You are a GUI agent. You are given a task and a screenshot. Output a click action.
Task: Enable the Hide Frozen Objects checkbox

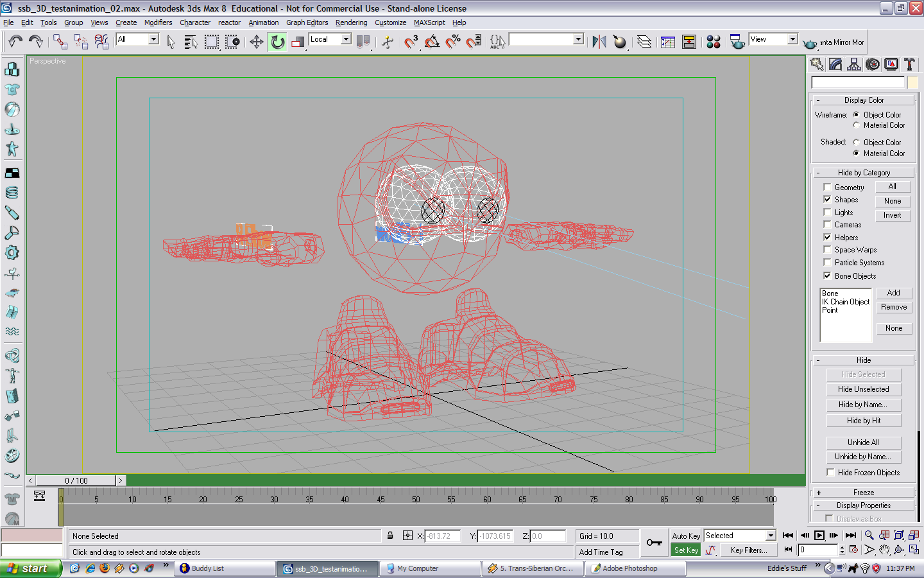pos(830,473)
